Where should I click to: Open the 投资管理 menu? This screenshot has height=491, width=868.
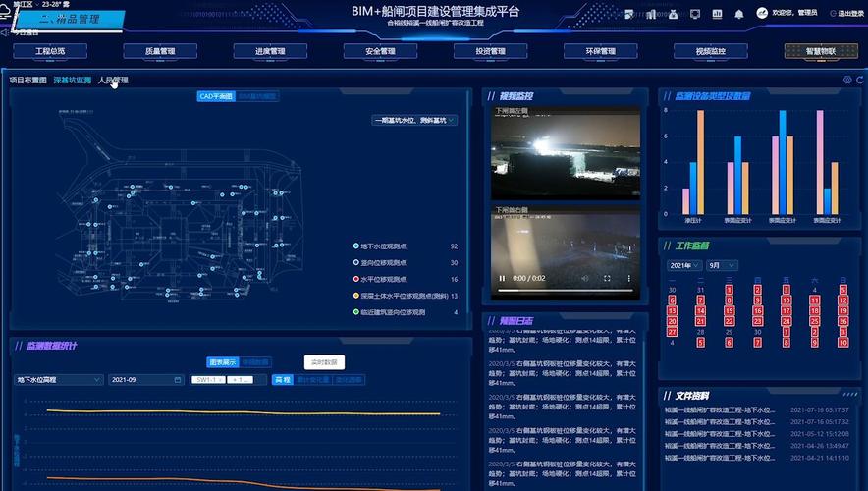point(491,51)
